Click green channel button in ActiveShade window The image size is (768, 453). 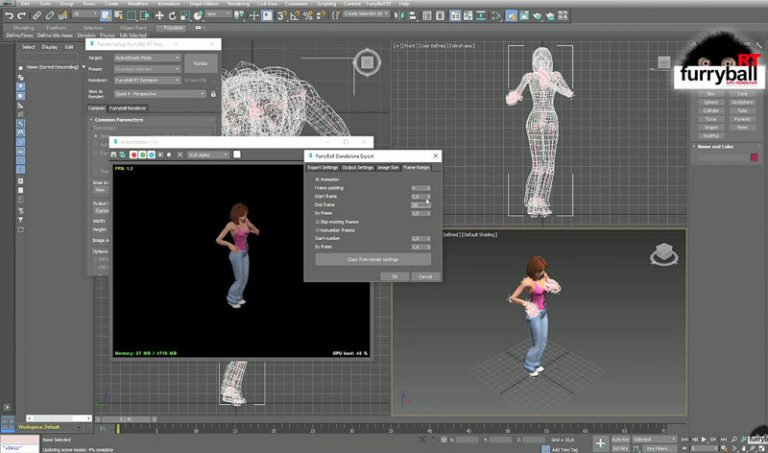point(143,155)
